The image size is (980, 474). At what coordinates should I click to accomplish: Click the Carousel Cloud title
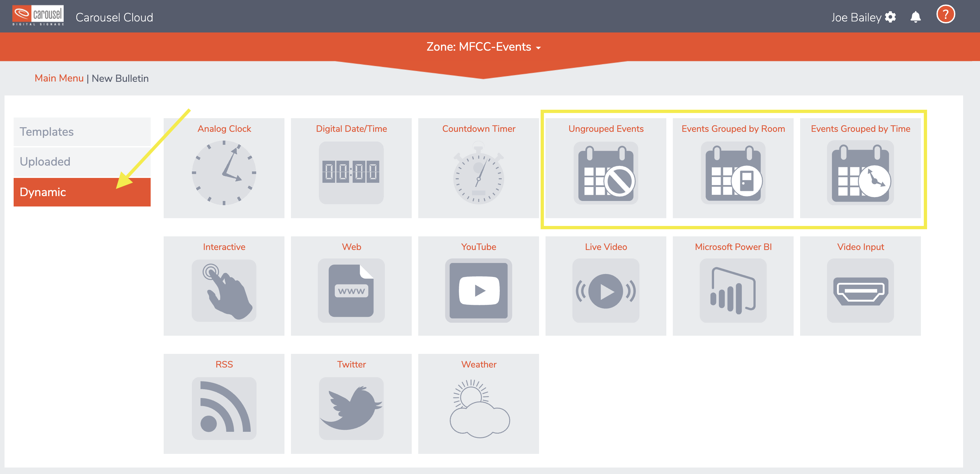click(x=114, y=18)
